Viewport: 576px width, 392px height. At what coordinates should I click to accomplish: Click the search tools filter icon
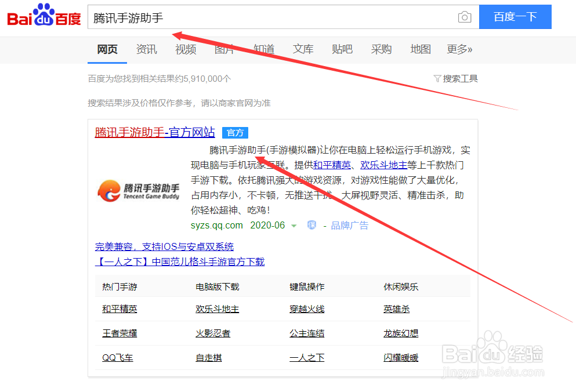point(437,79)
